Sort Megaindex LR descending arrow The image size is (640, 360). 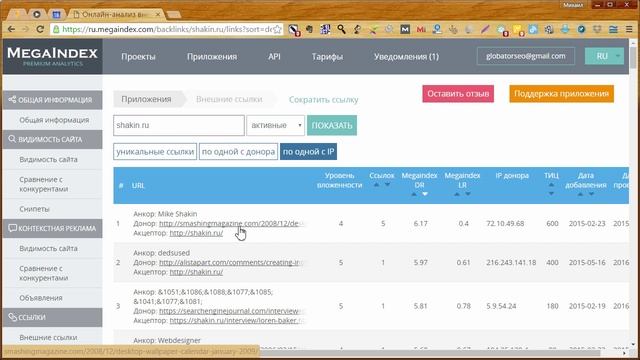(x=468, y=194)
